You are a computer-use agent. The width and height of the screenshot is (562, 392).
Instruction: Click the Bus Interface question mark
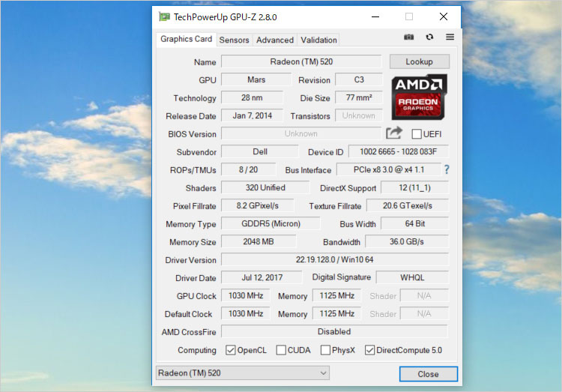[x=447, y=169]
